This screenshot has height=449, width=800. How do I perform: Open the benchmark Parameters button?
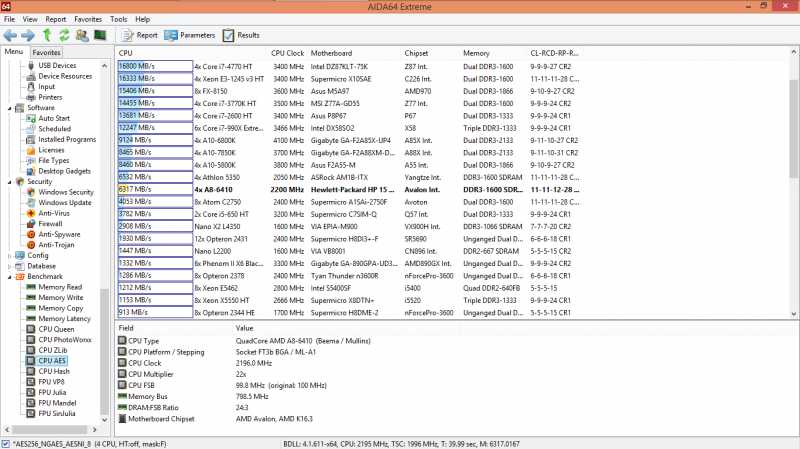point(190,35)
